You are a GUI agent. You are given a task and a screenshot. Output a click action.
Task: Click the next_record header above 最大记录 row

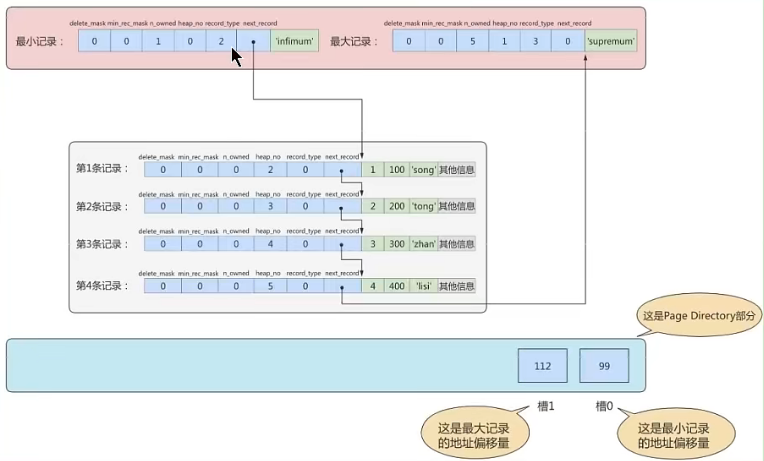(574, 23)
